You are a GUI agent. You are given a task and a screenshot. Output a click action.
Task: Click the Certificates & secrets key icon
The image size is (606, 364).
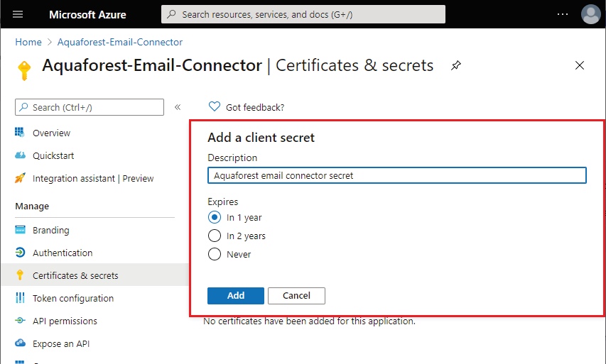tap(20, 275)
